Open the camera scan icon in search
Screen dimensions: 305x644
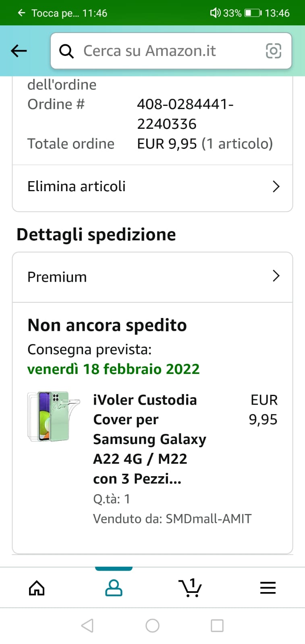(273, 51)
